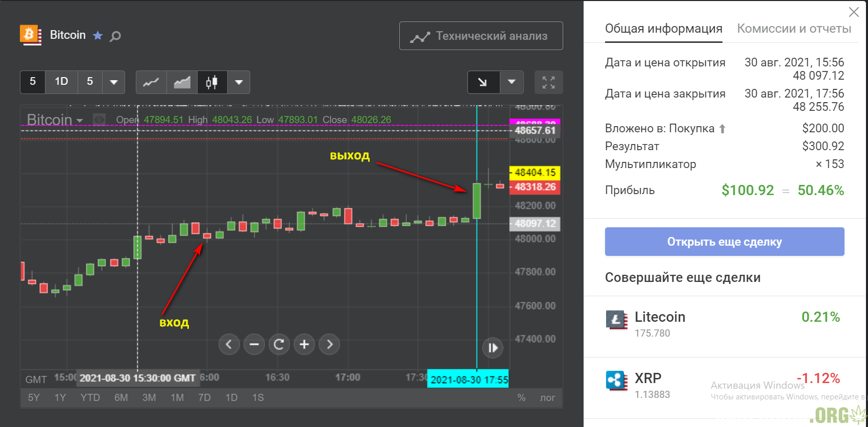Click the Litecoin coin icon
868x427 pixels.
pos(617,320)
